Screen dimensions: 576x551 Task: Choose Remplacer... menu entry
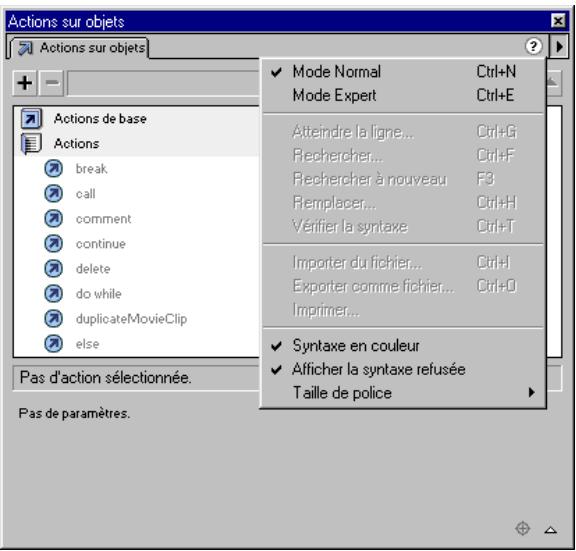[403, 202]
